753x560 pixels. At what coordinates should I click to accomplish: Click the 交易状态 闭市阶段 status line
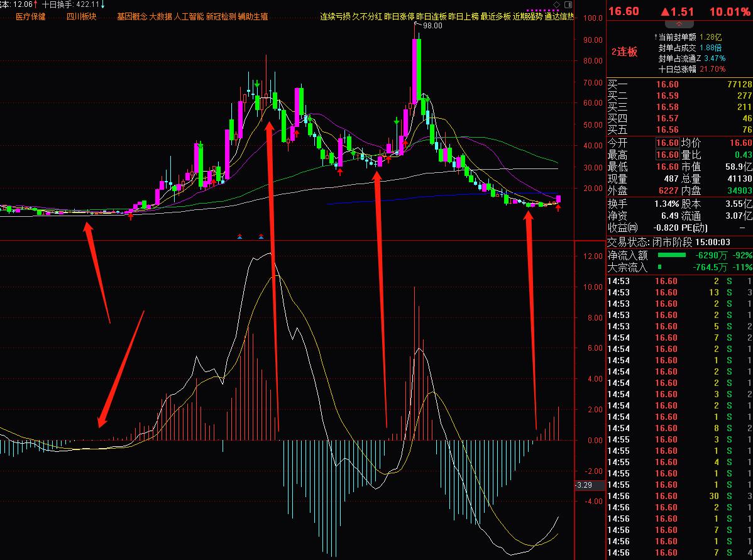tap(669, 242)
